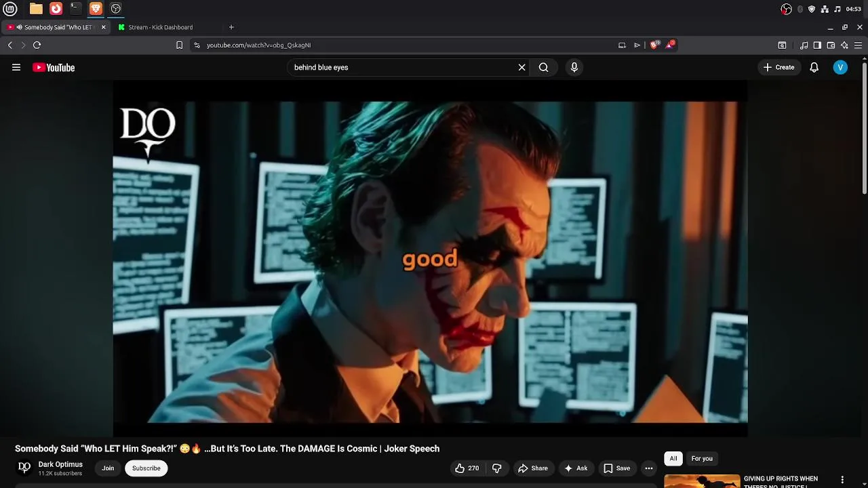Open the Brave playlist music note icon
868x488 pixels.
pyautogui.click(x=804, y=45)
